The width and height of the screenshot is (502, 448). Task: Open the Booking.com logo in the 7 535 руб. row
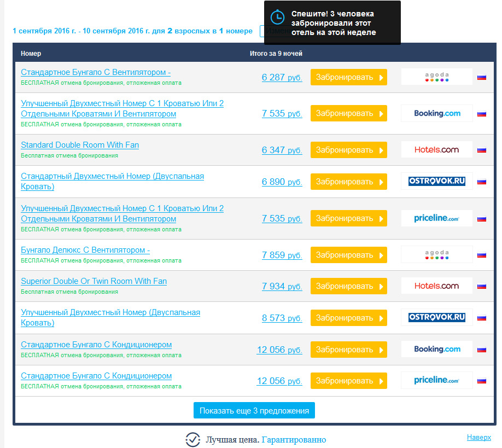(x=437, y=113)
